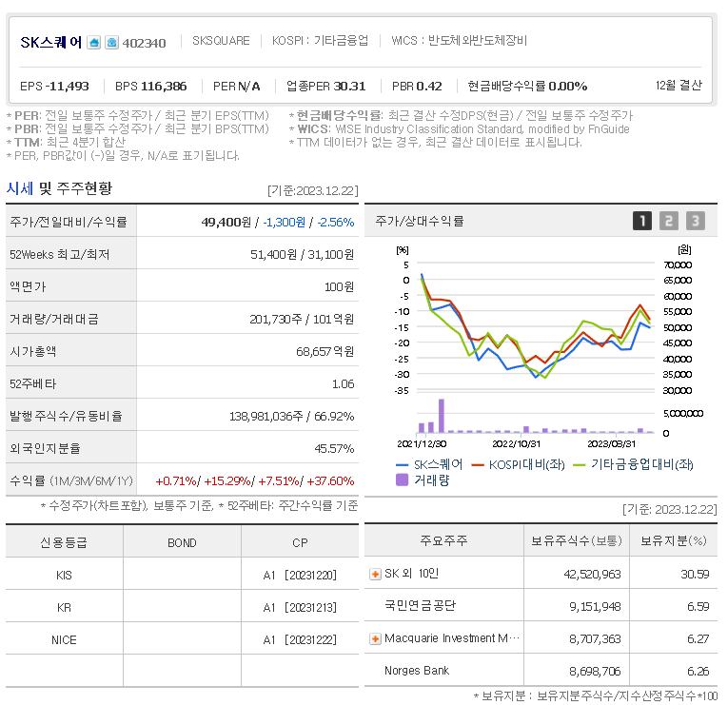Click 신용등급 column header
The image size is (728, 705).
coord(64,542)
